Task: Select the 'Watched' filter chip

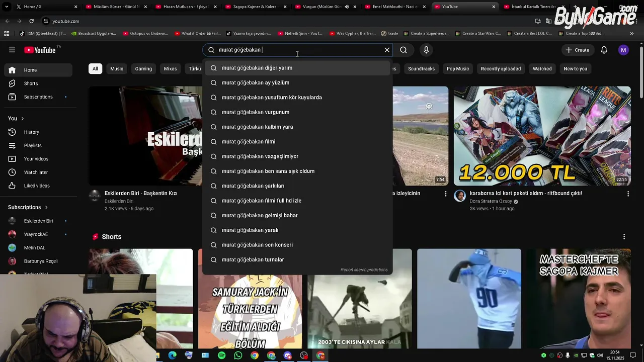Action: 542,68
